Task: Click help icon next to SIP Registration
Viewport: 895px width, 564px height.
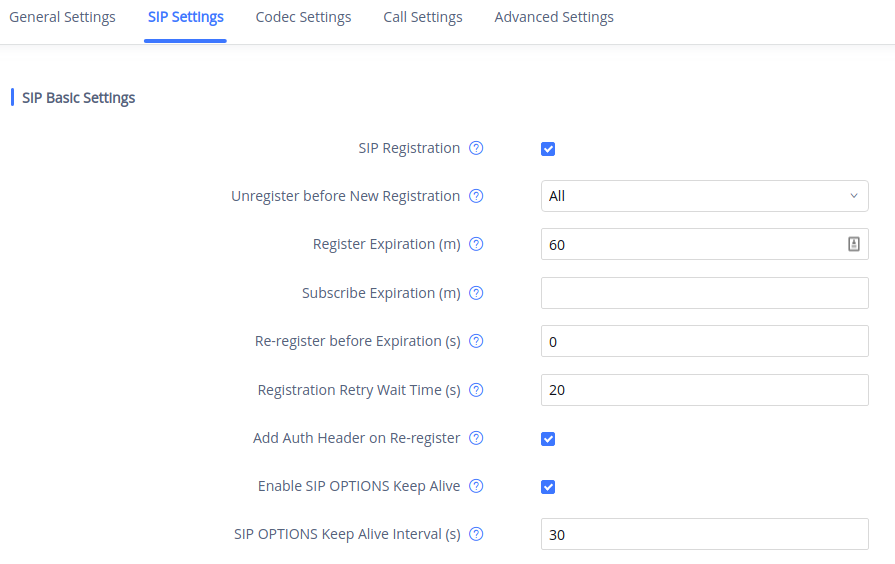Action: (476, 148)
